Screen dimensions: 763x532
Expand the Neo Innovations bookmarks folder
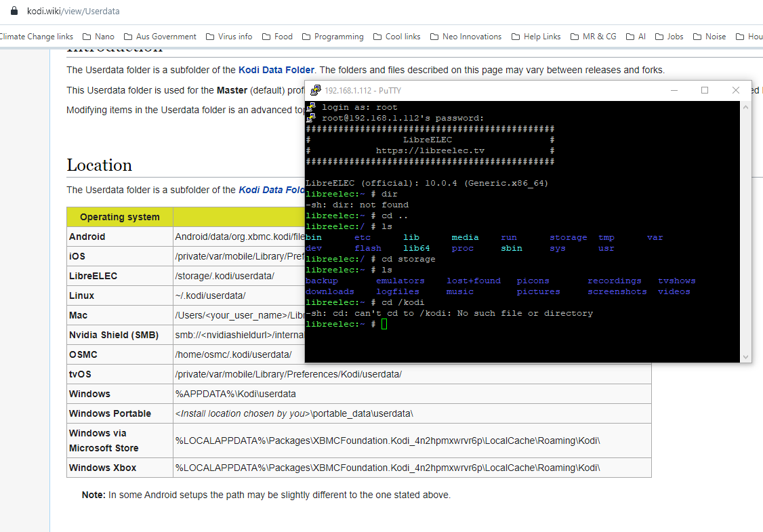pyautogui.click(x=466, y=37)
